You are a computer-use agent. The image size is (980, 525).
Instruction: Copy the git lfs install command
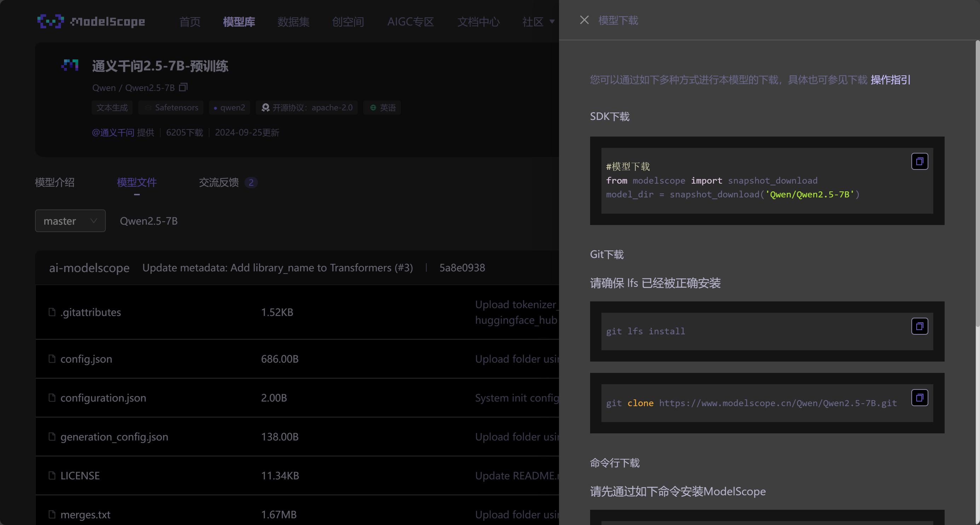[x=919, y=326]
